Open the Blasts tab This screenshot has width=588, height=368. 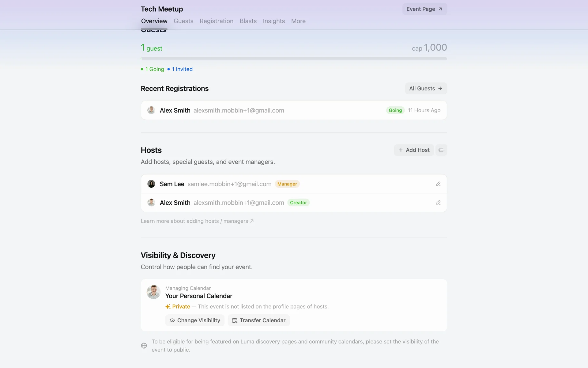[x=248, y=21]
